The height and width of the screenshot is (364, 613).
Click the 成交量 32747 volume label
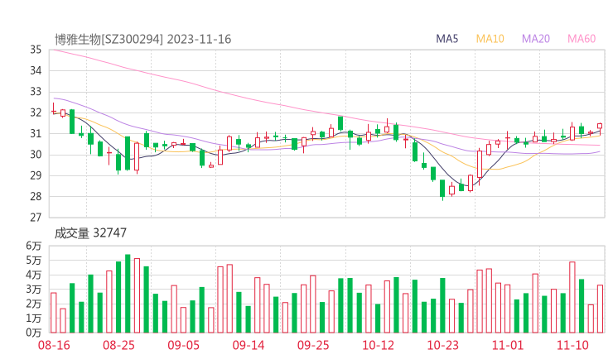(x=90, y=232)
